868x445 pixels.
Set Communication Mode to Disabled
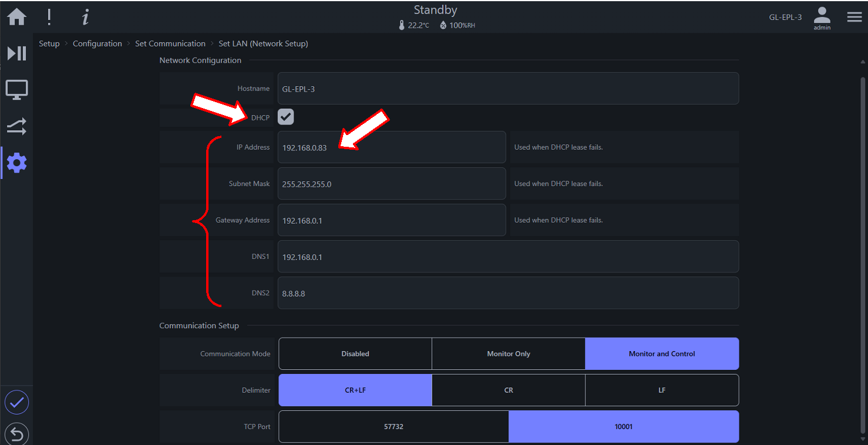tap(355, 353)
